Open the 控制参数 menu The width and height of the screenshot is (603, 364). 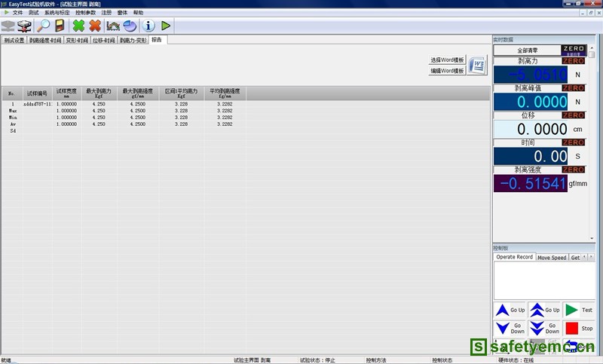point(85,13)
